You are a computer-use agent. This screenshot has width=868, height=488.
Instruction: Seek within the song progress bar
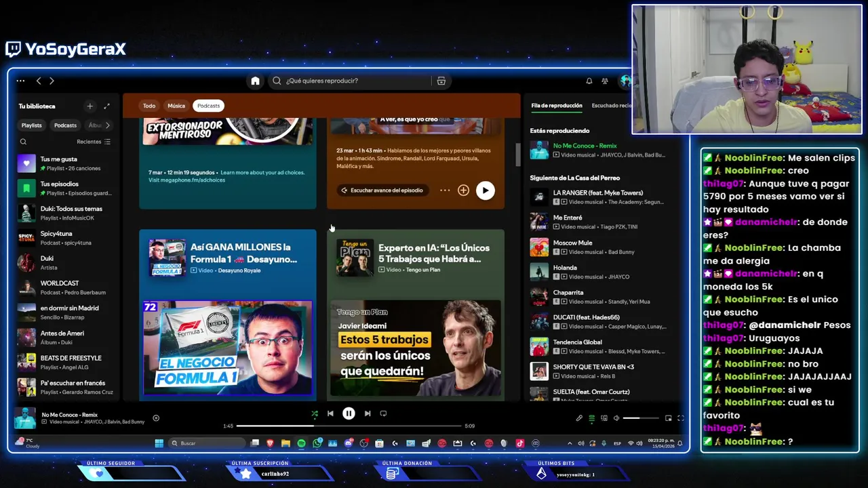click(349, 426)
